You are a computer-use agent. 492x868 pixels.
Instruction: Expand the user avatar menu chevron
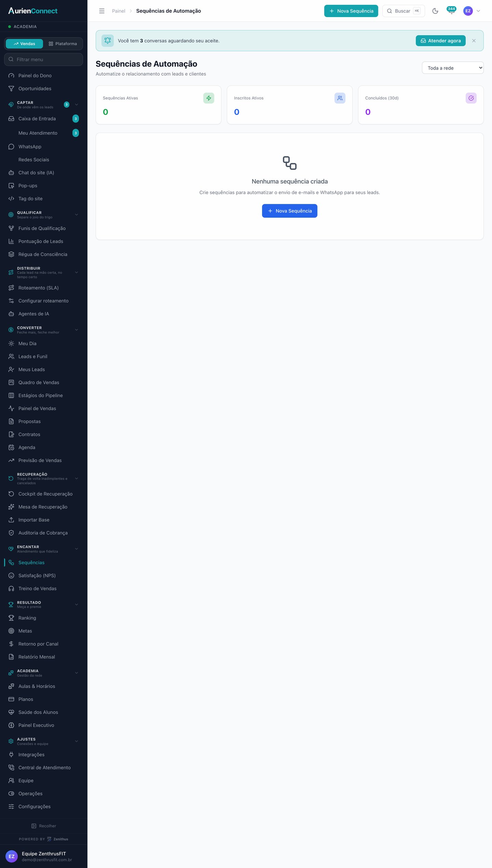478,11
